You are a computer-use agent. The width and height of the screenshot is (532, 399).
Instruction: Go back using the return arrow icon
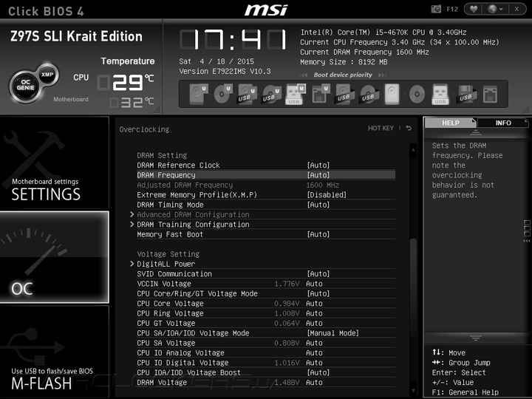(x=409, y=129)
